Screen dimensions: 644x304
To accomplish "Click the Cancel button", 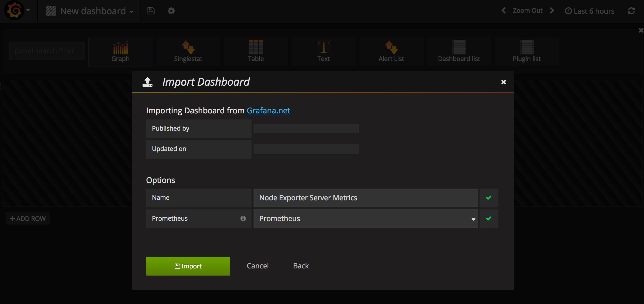I will pyautogui.click(x=258, y=266).
